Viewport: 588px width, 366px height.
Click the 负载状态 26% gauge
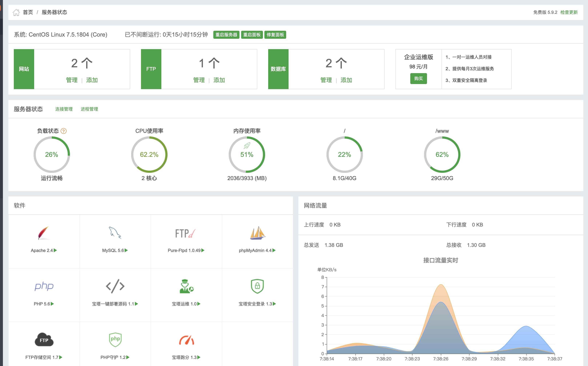[52, 154]
